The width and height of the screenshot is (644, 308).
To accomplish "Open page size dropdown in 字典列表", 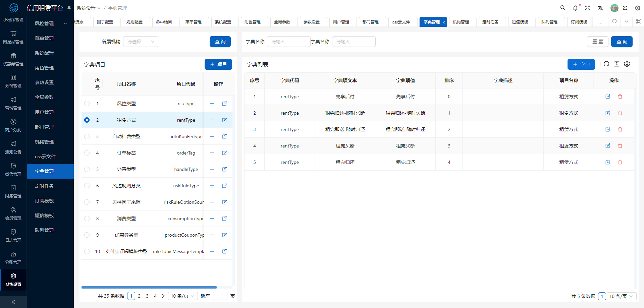I will (622, 296).
